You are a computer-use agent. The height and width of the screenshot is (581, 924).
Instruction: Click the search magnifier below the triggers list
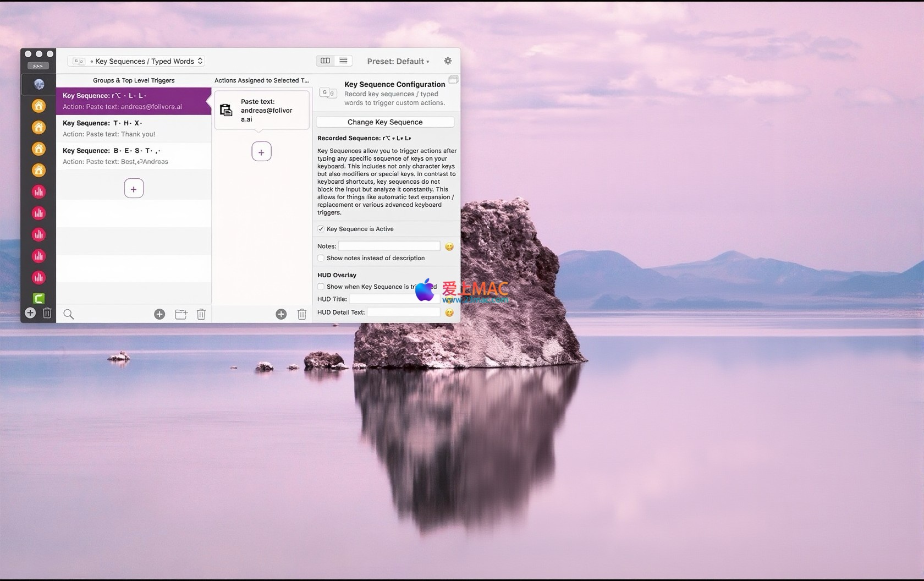pyautogui.click(x=69, y=314)
